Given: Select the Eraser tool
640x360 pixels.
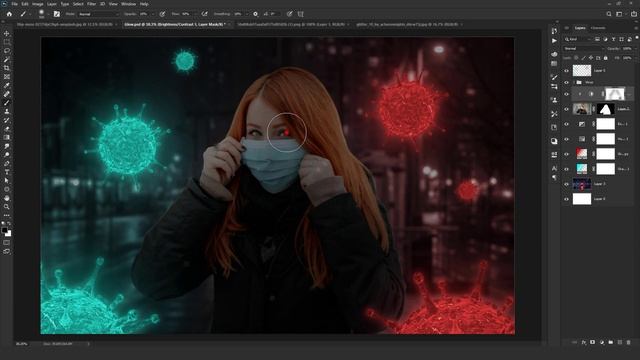Looking at the screenshot, I should pos(7,129).
